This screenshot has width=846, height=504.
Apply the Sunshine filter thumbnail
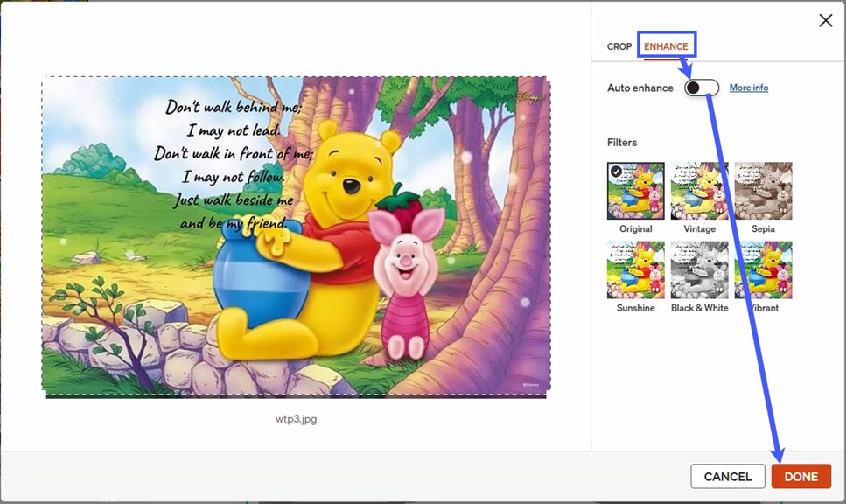635,269
